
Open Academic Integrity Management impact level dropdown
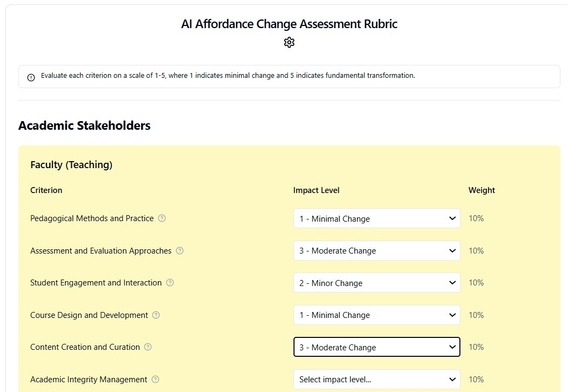point(377,380)
